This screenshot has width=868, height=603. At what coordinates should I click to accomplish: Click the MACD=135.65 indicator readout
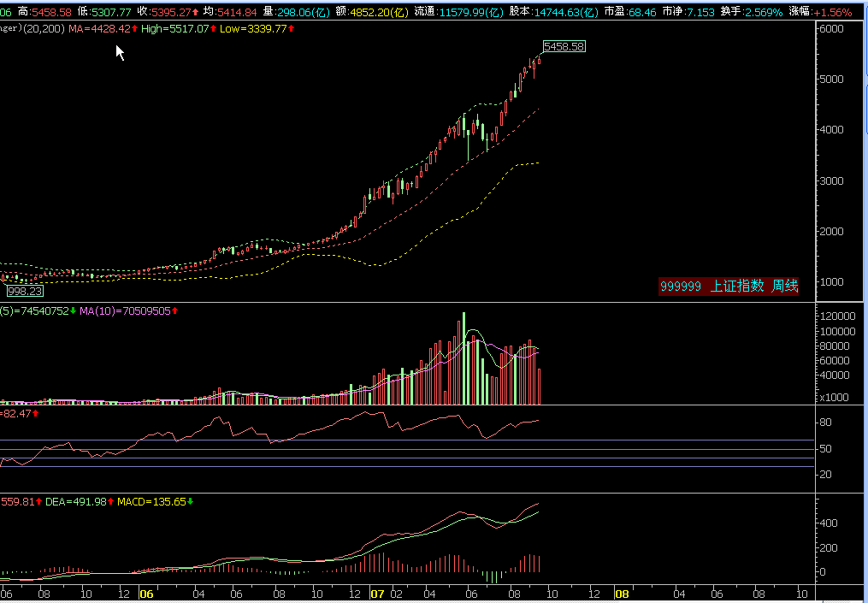(x=156, y=502)
